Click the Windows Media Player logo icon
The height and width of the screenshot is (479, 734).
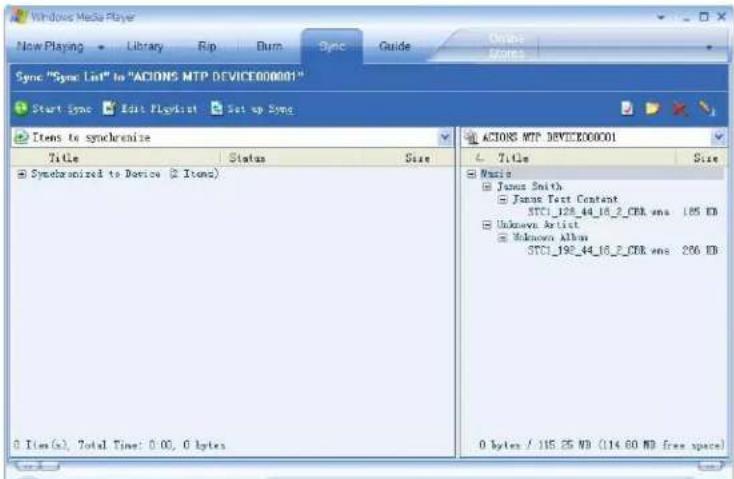[19, 16]
